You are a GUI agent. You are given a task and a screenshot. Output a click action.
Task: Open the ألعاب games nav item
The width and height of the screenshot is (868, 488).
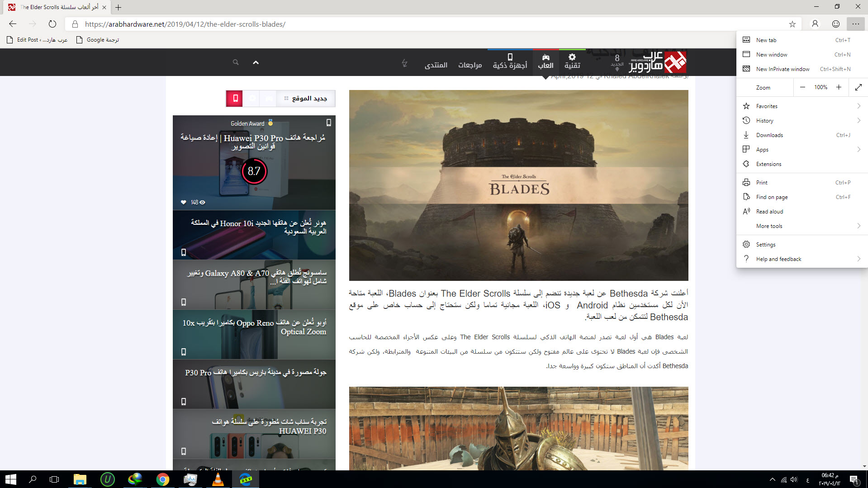[545, 62]
